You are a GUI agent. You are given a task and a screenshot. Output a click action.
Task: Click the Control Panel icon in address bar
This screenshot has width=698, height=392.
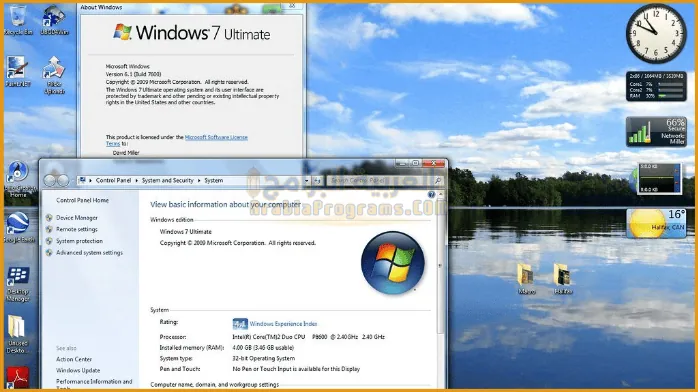[x=82, y=180]
